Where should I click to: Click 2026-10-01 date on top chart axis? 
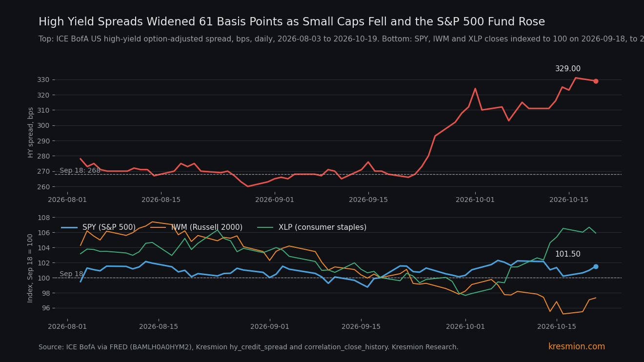(475, 200)
